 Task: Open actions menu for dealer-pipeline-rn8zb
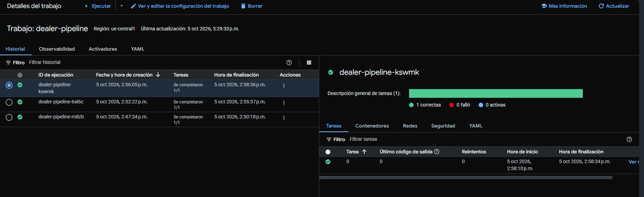pos(284,118)
